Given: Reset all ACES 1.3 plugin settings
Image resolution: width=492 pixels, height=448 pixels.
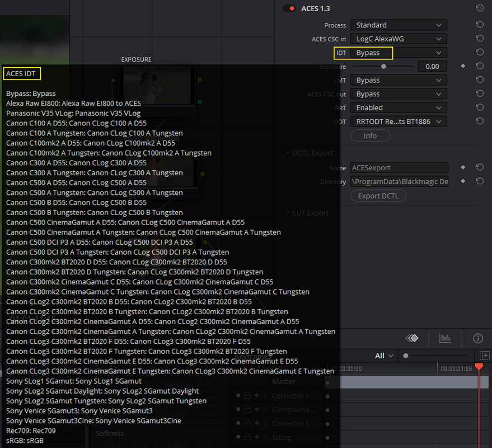Looking at the screenshot, I should click(x=480, y=8).
